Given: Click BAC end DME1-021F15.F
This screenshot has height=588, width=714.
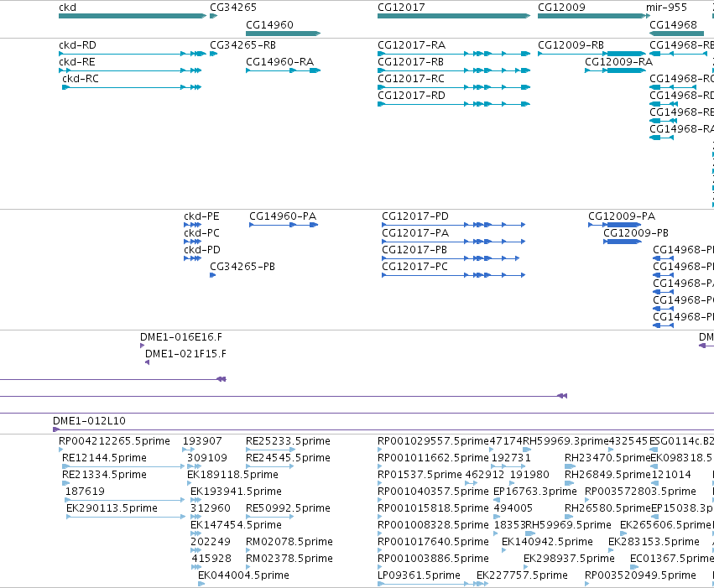Looking at the screenshot, I should [185, 354].
